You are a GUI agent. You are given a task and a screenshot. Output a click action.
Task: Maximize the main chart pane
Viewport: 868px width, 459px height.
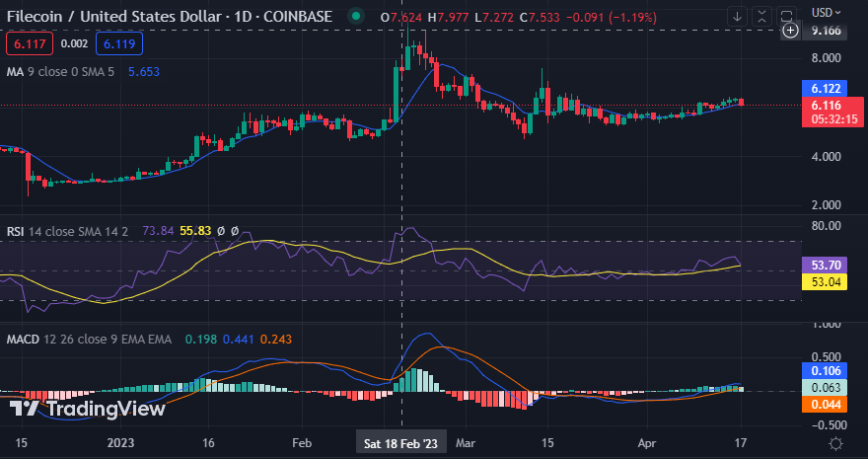tap(787, 17)
